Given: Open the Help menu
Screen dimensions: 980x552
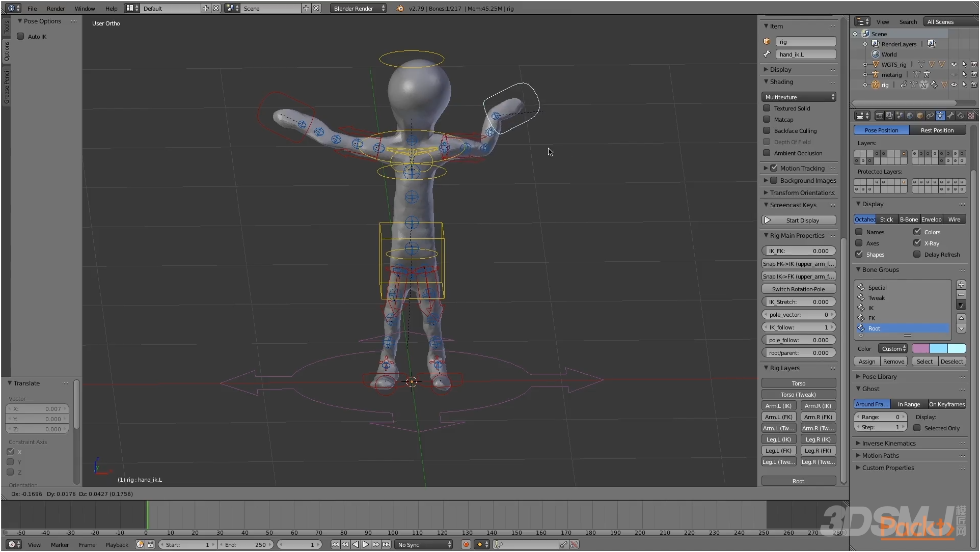Looking at the screenshot, I should [x=111, y=8].
